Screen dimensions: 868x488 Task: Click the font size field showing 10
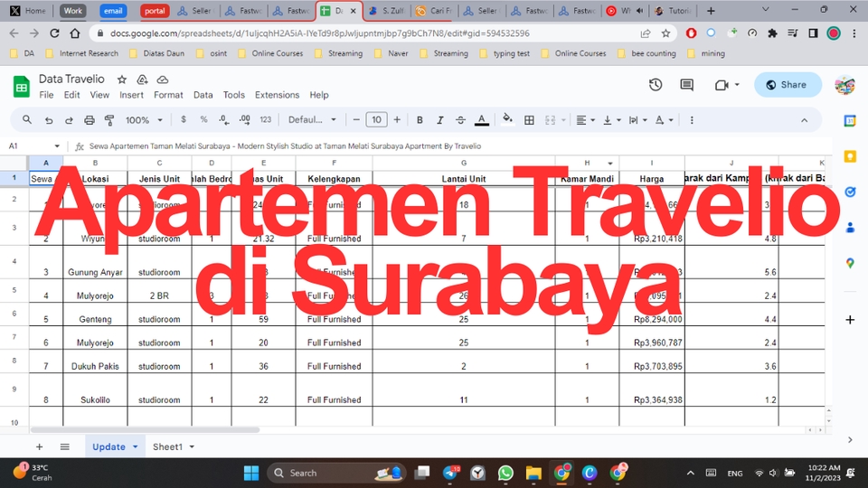(x=376, y=119)
